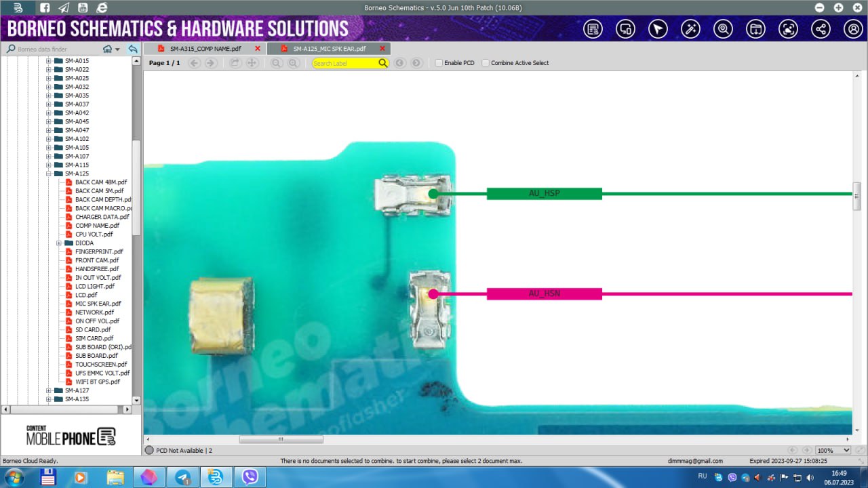Open Telegram from the taskbar
Screen dimensions: 868x488
182,477
